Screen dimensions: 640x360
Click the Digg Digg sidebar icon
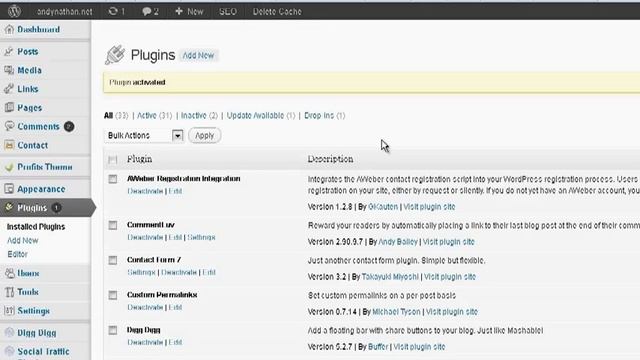point(9,333)
